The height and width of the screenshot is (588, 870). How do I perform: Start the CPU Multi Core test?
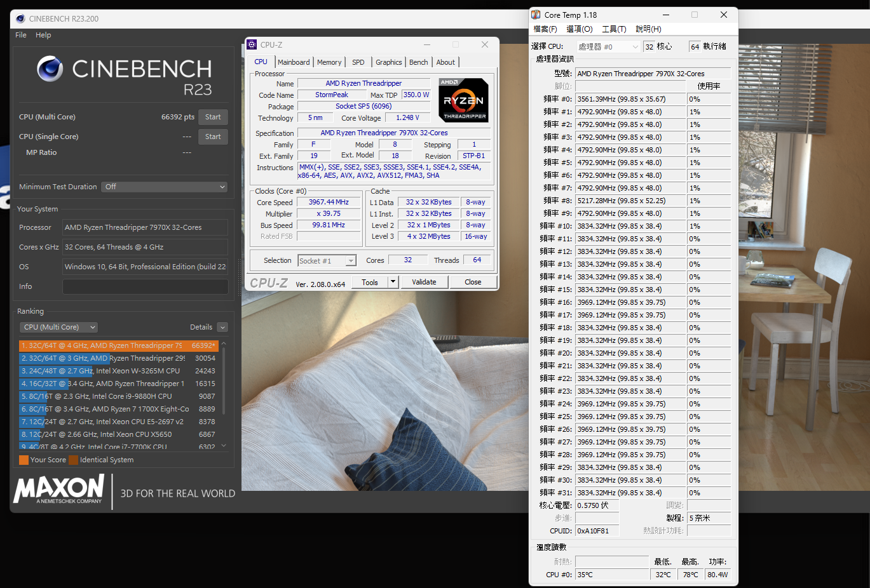213,117
